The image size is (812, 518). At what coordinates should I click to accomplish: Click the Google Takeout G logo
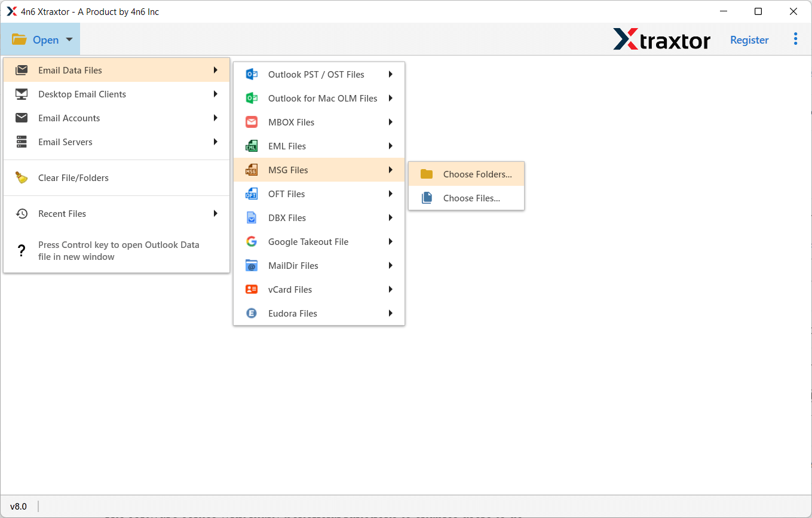tap(252, 241)
